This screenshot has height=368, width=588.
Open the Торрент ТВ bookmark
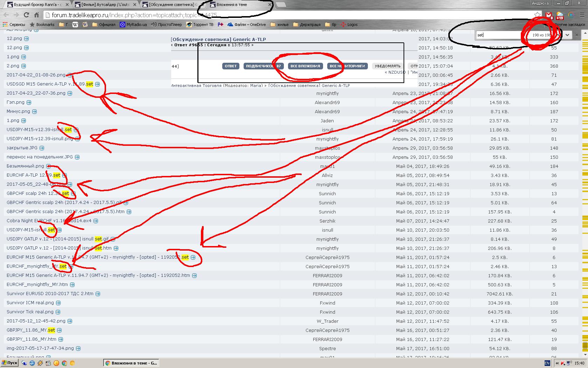coord(200,25)
